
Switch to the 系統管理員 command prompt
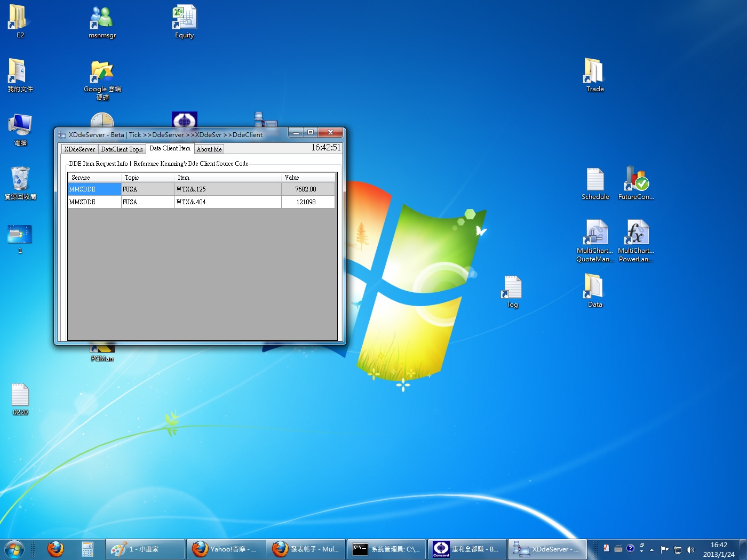[387, 549]
